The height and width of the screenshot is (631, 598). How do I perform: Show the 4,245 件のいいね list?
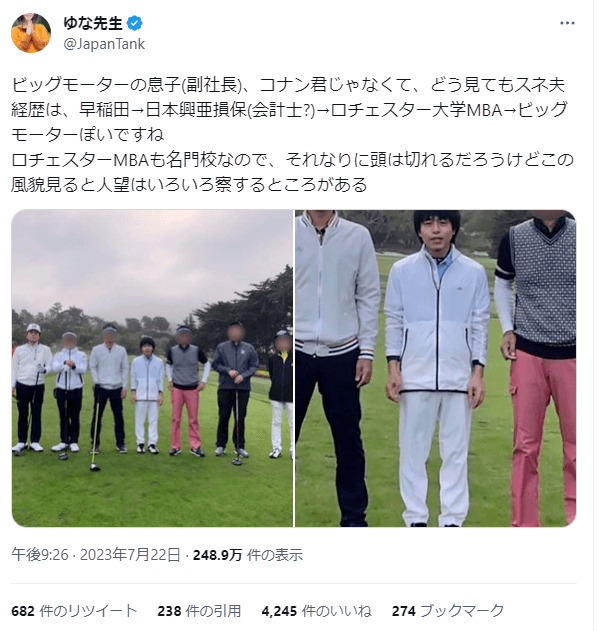pyautogui.click(x=317, y=611)
